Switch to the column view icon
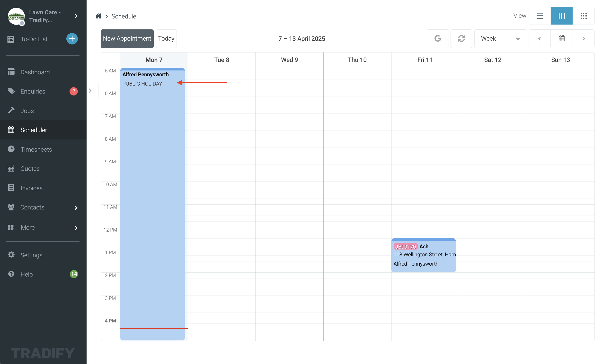The width and height of the screenshot is (602, 364). pyautogui.click(x=561, y=16)
